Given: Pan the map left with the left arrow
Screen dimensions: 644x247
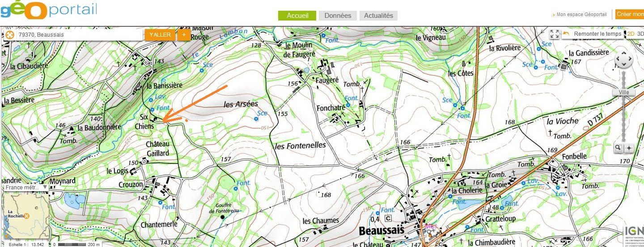Looking at the screenshot, I should (x=618, y=59).
